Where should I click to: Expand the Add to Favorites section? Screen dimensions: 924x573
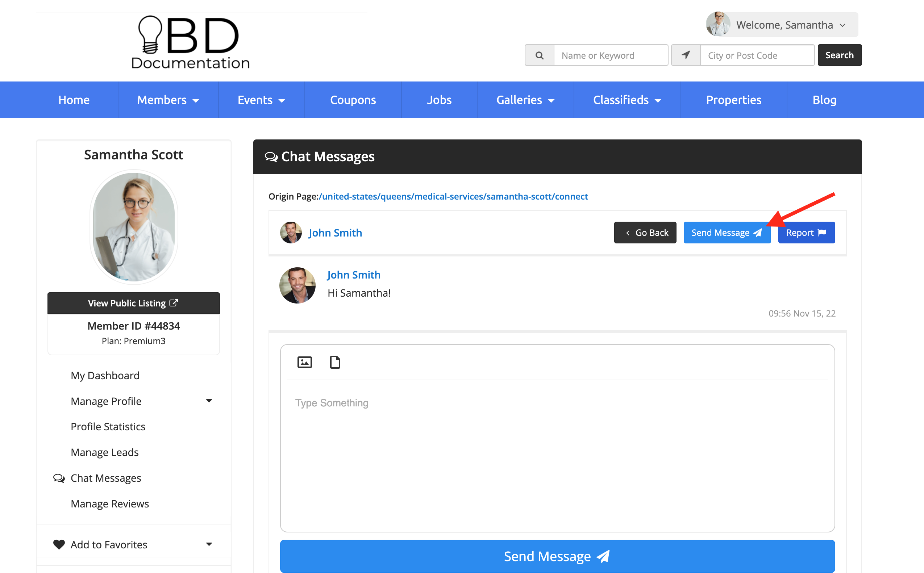tap(209, 544)
